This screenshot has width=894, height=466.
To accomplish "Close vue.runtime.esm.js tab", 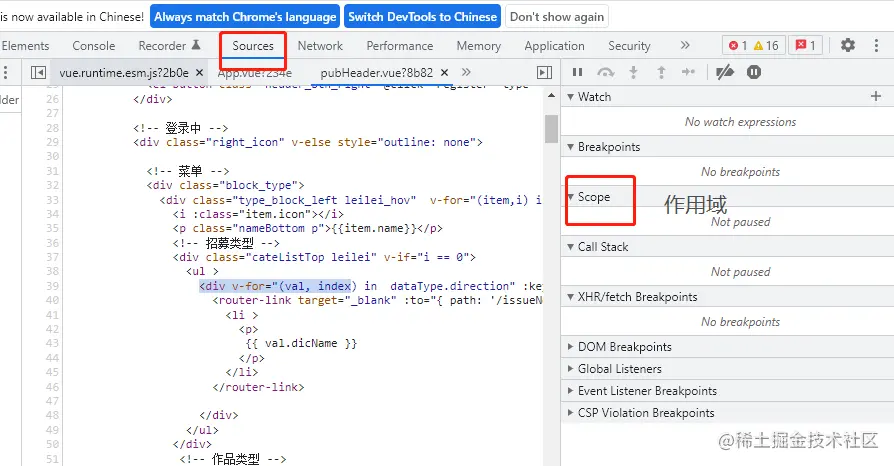I will 200,72.
